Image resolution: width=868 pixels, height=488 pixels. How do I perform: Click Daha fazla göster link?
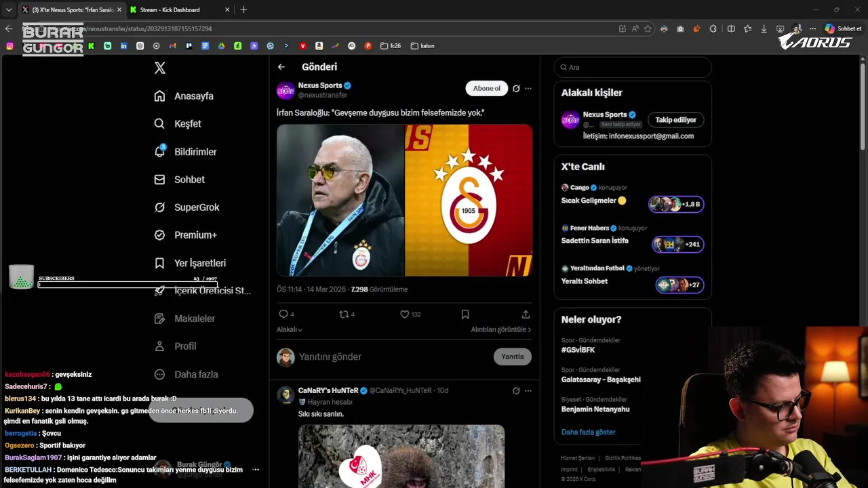(x=589, y=432)
